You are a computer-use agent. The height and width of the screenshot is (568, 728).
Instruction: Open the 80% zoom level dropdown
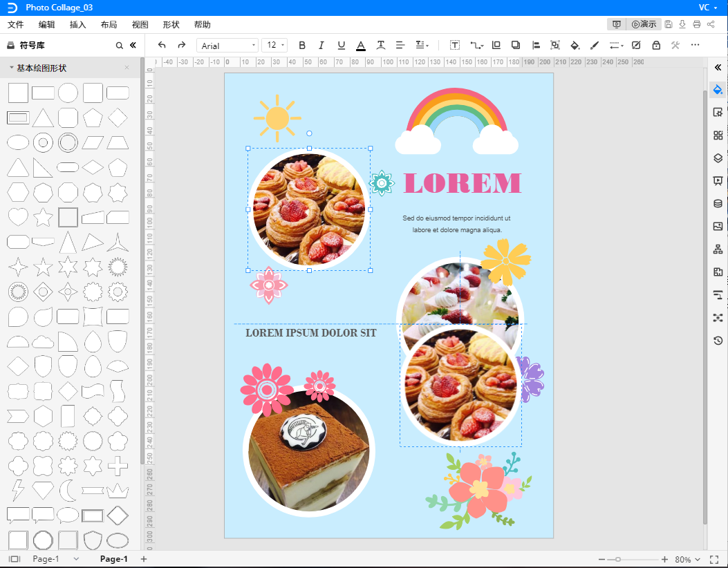coord(687,559)
